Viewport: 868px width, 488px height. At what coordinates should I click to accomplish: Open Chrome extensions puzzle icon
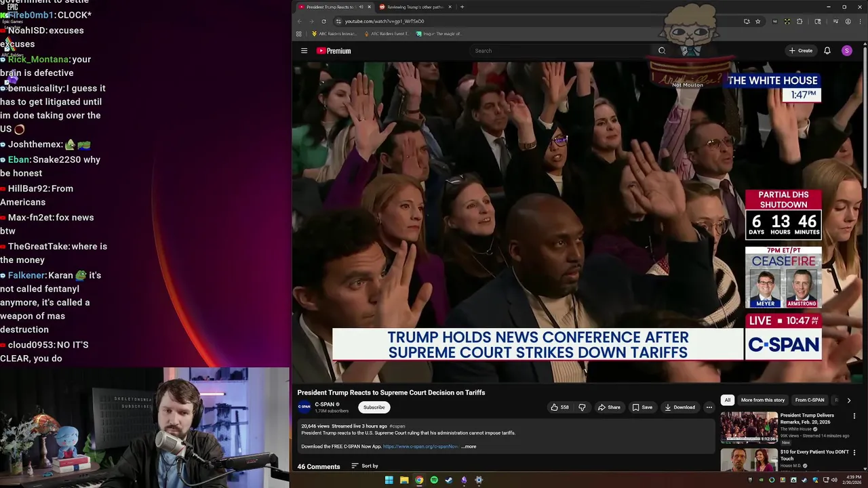coord(800,21)
